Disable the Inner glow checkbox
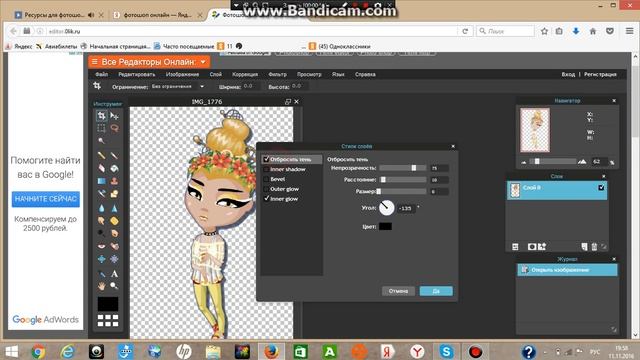640x360 pixels. (x=266, y=199)
